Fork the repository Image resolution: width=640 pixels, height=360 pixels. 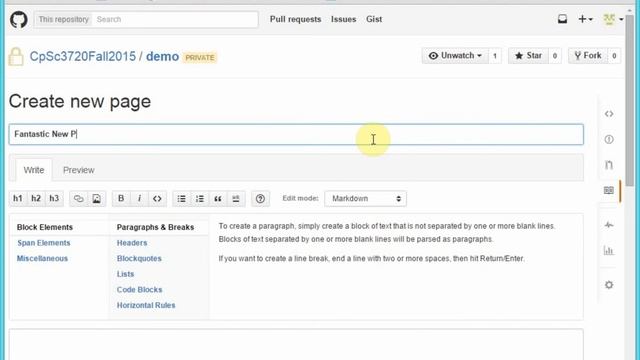(x=588, y=56)
